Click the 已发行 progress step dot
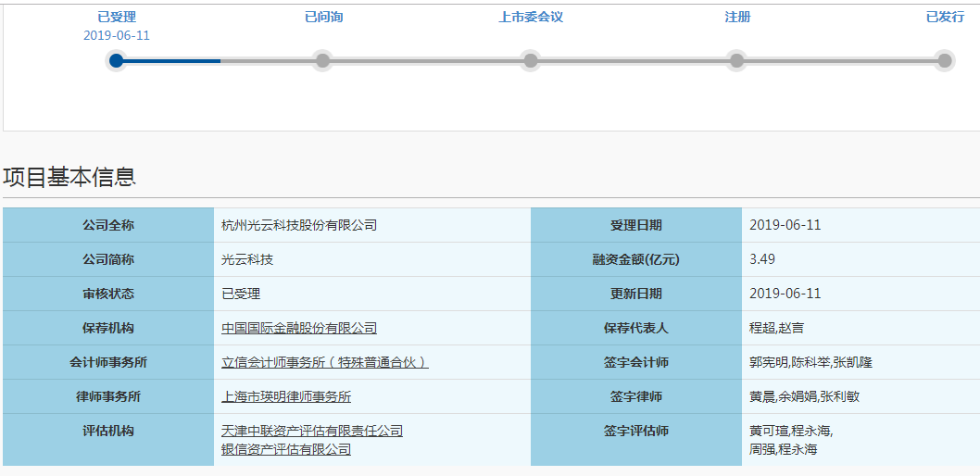The width and height of the screenshot is (980, 476). [945, 60]
